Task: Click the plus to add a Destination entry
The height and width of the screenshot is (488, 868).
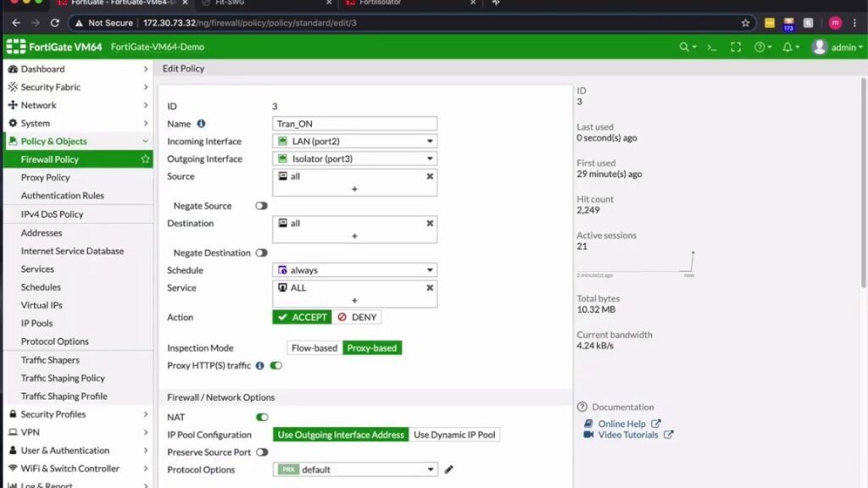Action: (x=356, y=237)
